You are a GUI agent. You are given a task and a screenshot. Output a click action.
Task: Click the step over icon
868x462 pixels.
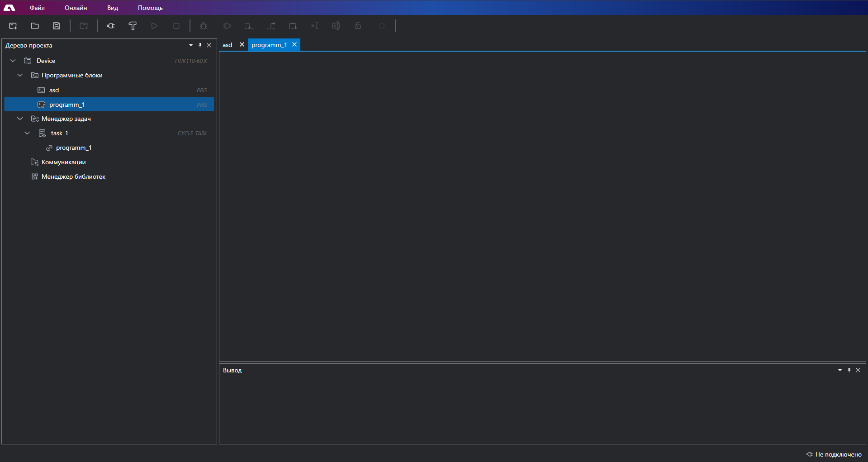click(x=293, y=26)
